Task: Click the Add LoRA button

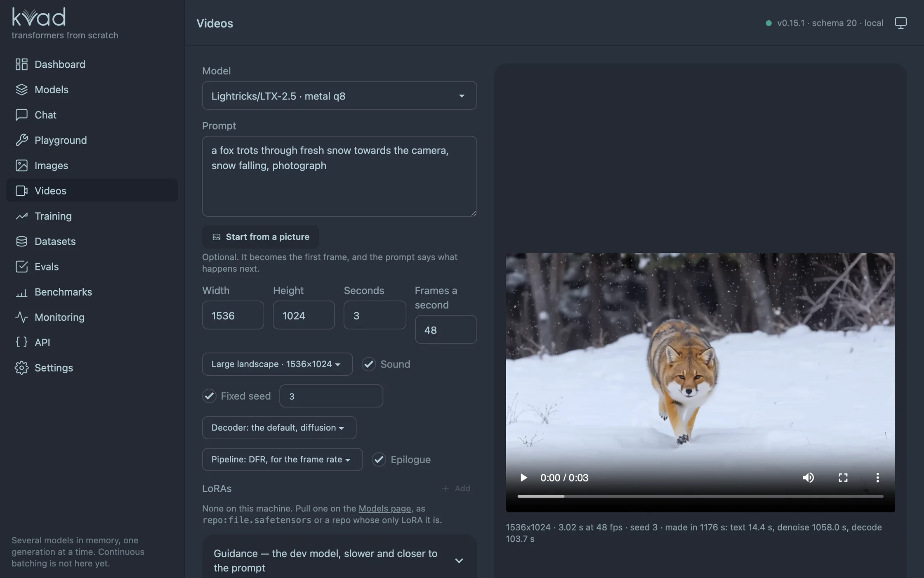Action: (x=456, y=488)
